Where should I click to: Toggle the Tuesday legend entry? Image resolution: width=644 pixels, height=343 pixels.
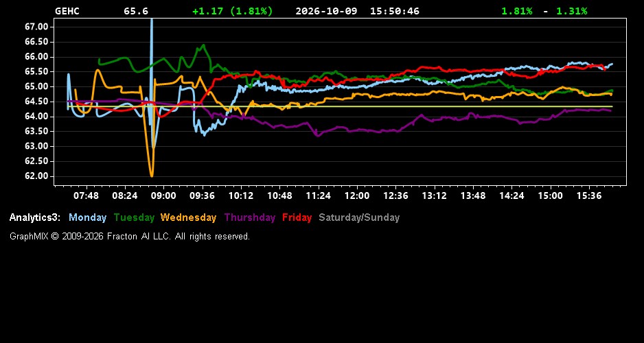click(134, 217)
